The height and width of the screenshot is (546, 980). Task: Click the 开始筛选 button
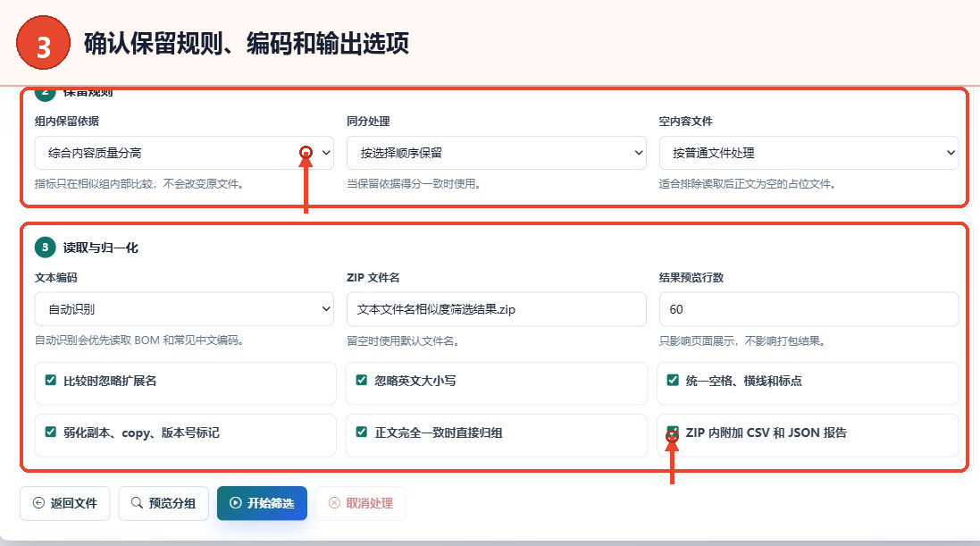[262, 503]
